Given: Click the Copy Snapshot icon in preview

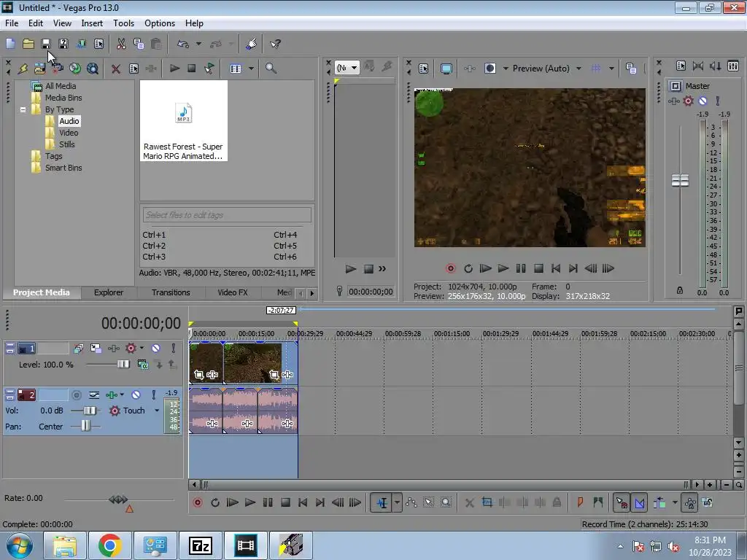Looking at the screenshot, I should [631, 69].
